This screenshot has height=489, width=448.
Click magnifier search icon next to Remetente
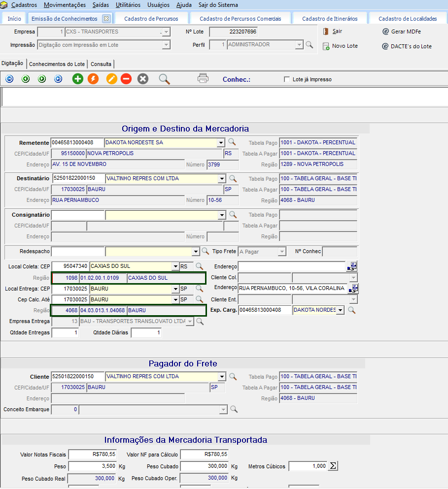[233, 142]
